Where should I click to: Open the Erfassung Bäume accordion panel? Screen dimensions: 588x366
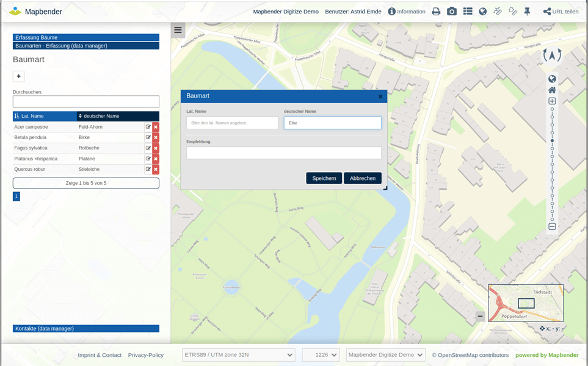(85, 37)
